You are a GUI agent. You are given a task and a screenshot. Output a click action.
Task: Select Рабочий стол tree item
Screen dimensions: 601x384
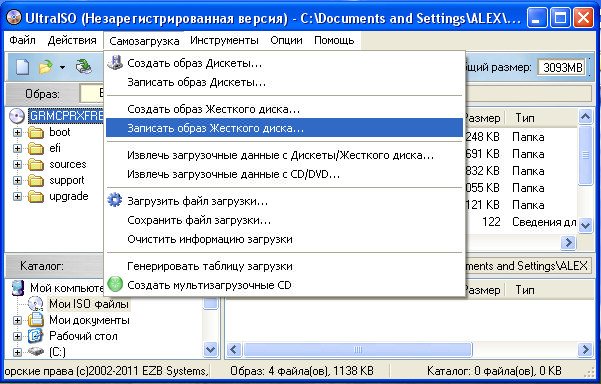pos(83,336)
